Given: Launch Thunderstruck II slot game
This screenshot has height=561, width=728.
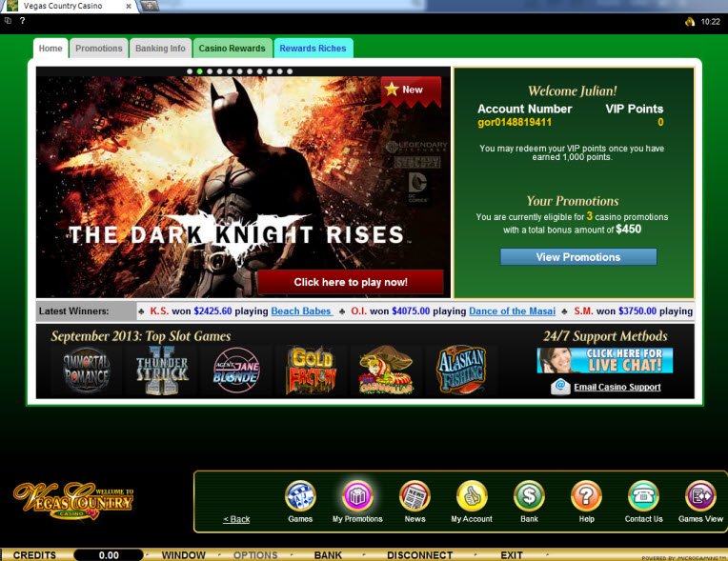Looking at the screenshot, I should pos(162,371).
